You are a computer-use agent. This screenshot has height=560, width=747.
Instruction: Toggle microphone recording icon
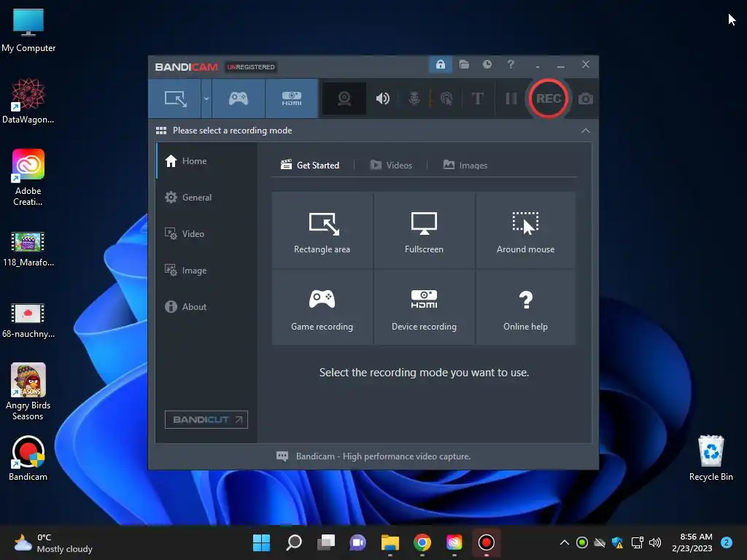click(414, 98)
